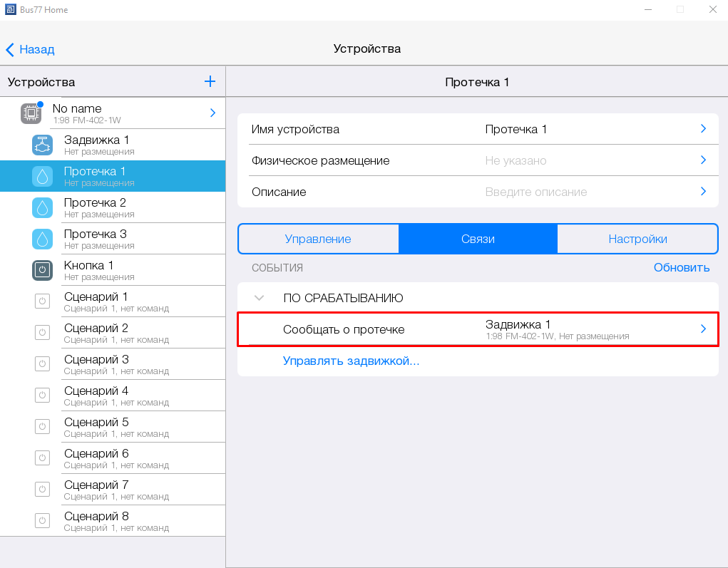
Task: Select Сценарий 8 in device list
Action: point(96,520)
